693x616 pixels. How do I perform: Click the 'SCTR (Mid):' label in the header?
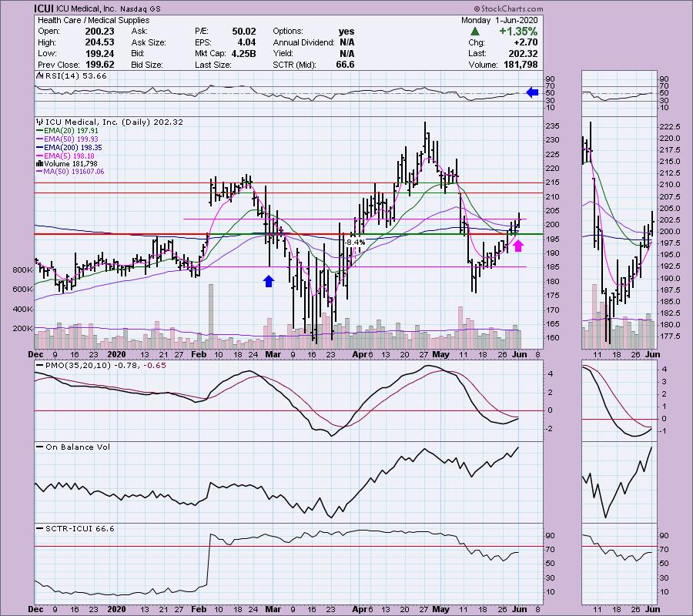click(x=294, y=65)
